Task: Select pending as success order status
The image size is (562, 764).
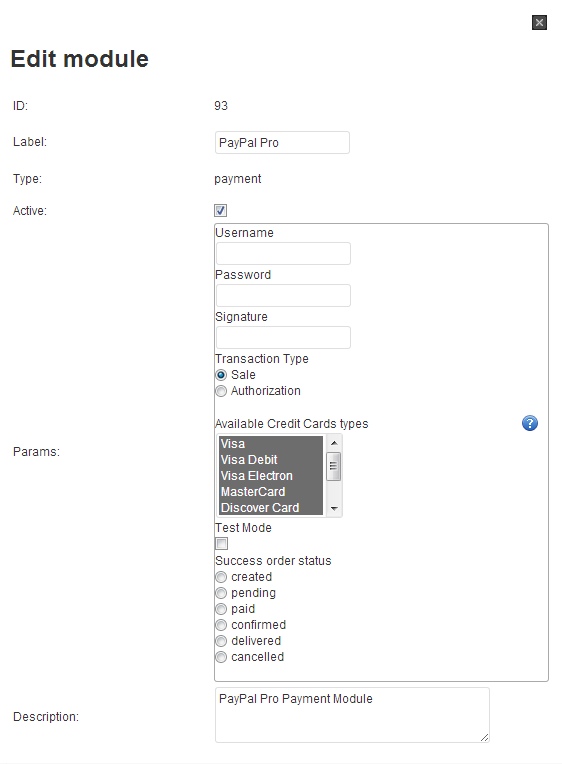Action: pyautogui.click(x=221, y=593)
